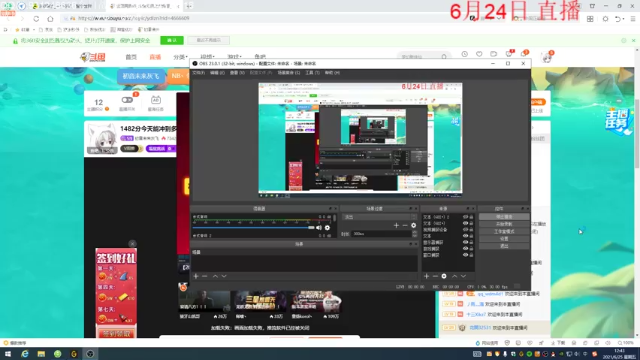Add a new scene transition with plus icon
This screenshot has height=360, width=640.
(396, 225)
